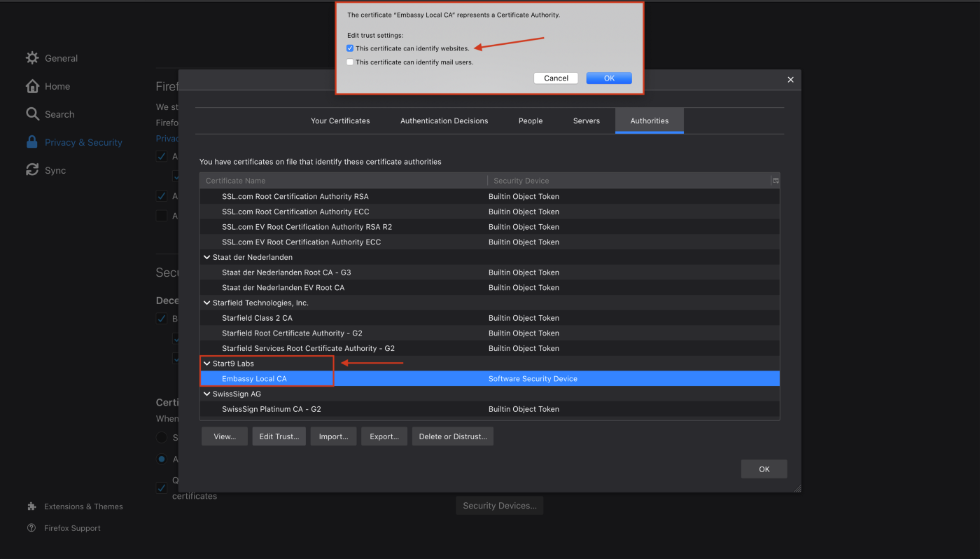Click the column picker icon in table header
980x559 pixels.
point(775,181)
